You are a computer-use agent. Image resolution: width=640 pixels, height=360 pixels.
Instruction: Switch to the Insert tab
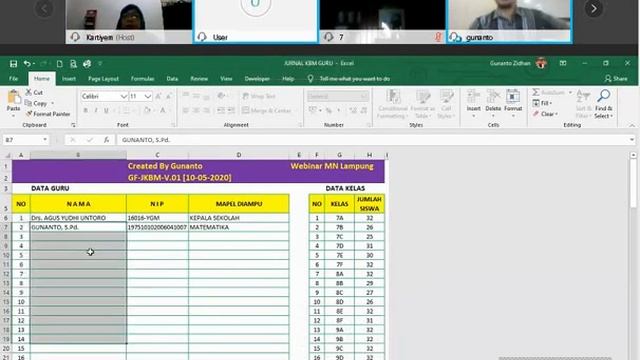[x=69, y=78]
